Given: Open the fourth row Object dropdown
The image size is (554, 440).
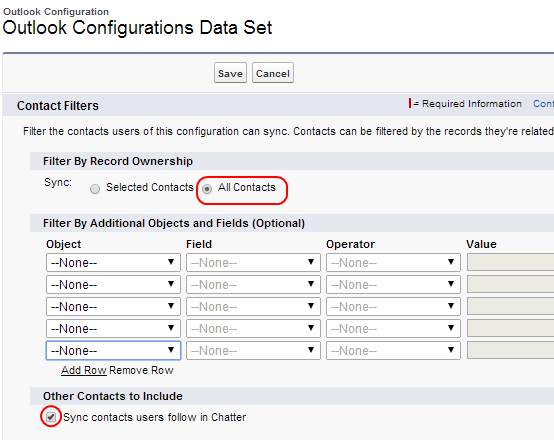Looking at the screenshot, I should (x=113, y=328).
